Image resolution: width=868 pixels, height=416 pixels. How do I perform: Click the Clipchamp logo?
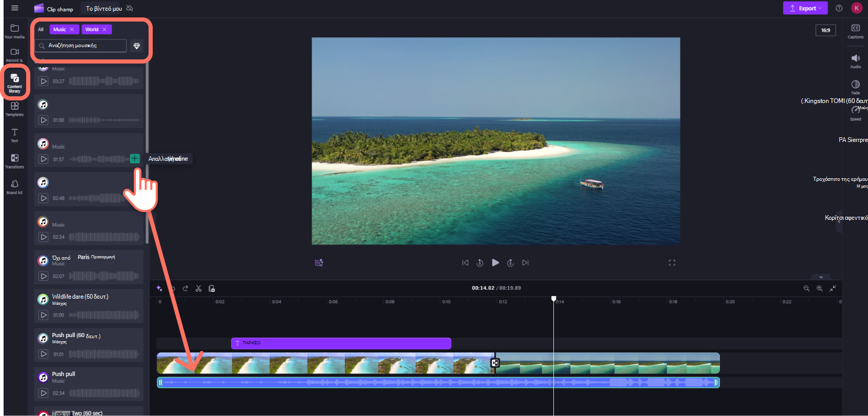(39, 8)
